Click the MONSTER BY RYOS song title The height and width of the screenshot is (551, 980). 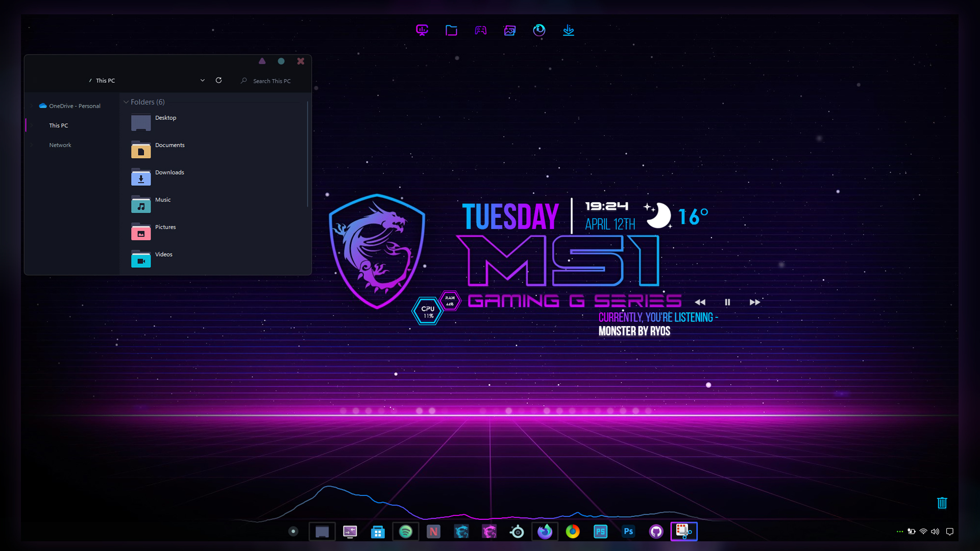click(634, 331)
